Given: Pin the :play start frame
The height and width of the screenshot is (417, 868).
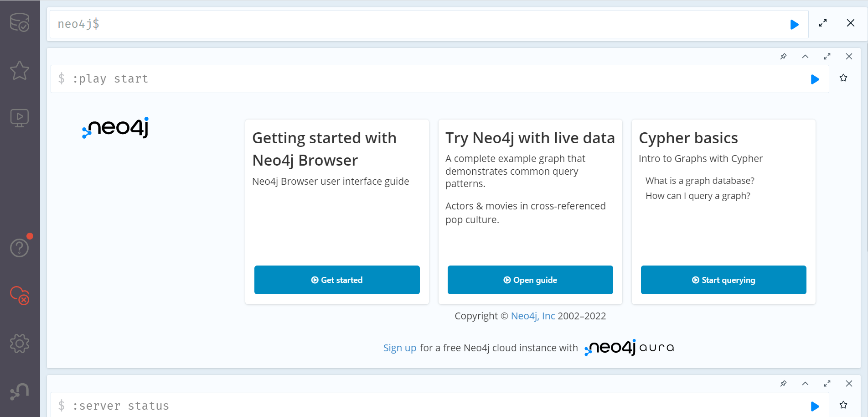Looking at the screenshot, I should click(x=784, y=57).
